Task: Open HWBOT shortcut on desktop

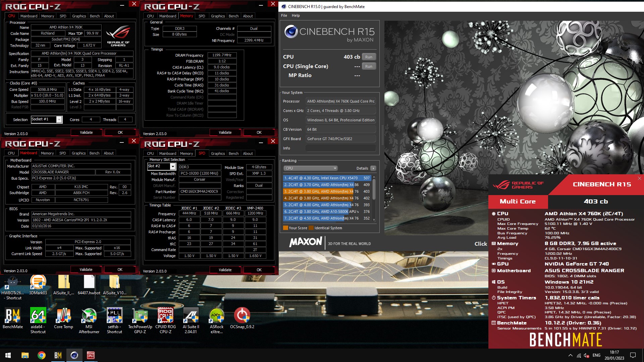Action: click(x=13, y=287)
